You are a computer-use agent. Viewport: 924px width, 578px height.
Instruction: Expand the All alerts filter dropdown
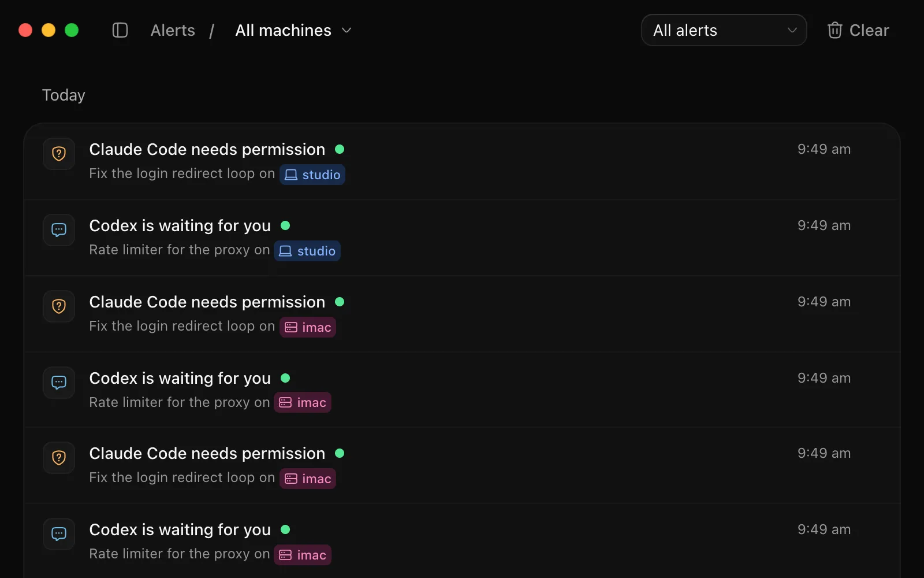(724, 30)
